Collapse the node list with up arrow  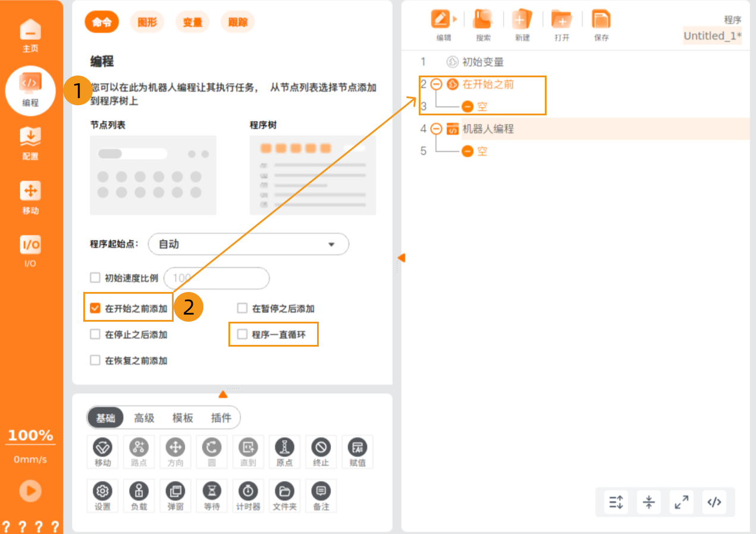(222, 394)
